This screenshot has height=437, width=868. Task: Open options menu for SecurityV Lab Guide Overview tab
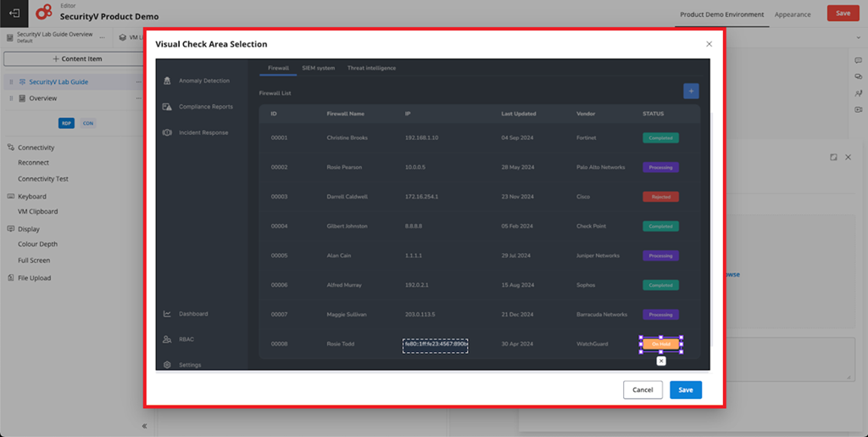pos(102,37)
